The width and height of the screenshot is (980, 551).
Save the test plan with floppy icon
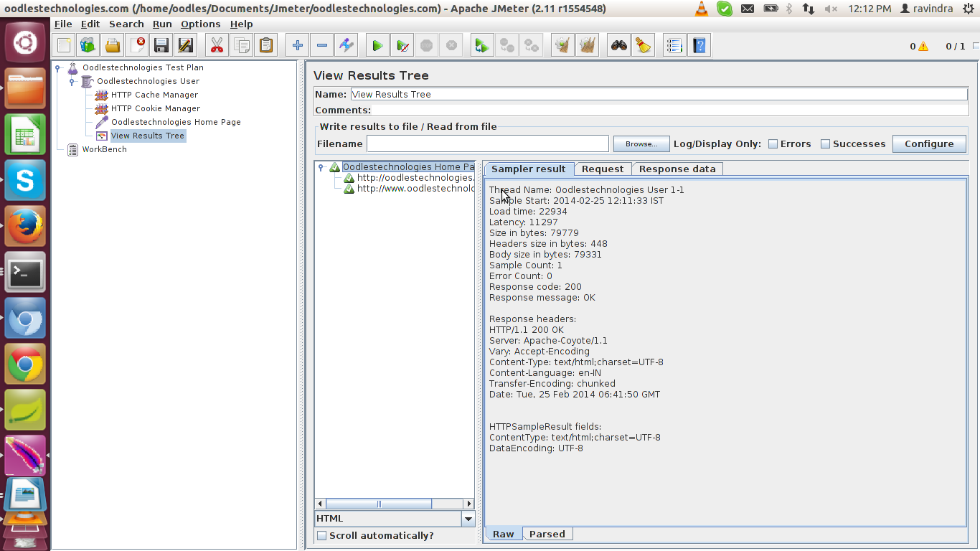(x=161, y=46)
